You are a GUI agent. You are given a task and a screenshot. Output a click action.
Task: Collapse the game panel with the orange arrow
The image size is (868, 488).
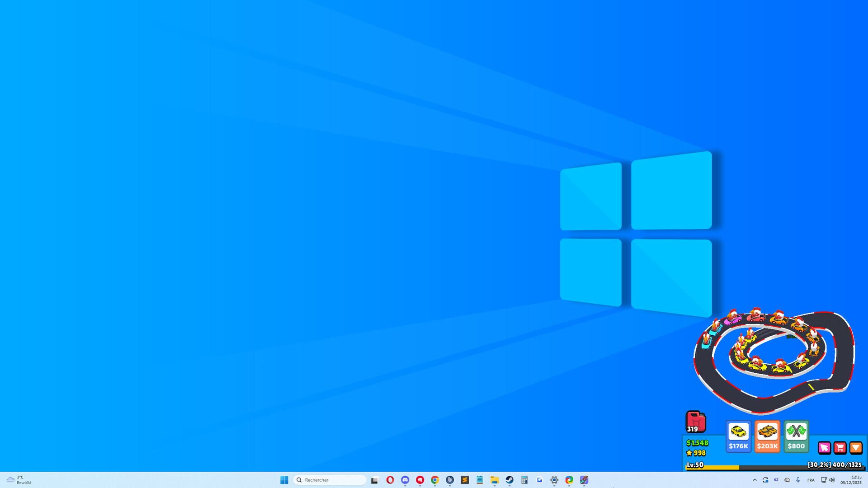pos(856,447)
